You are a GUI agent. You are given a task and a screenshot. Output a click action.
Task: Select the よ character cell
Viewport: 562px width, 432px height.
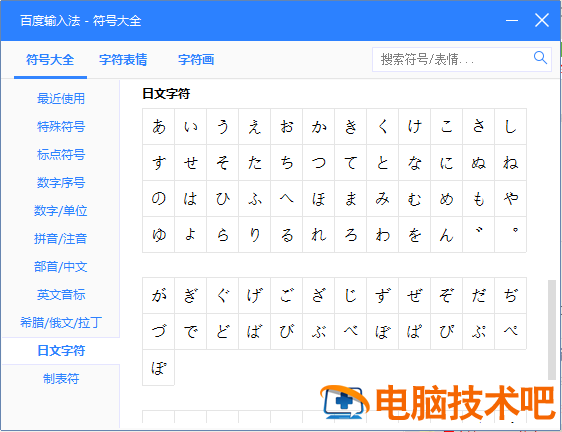(190, 234)
